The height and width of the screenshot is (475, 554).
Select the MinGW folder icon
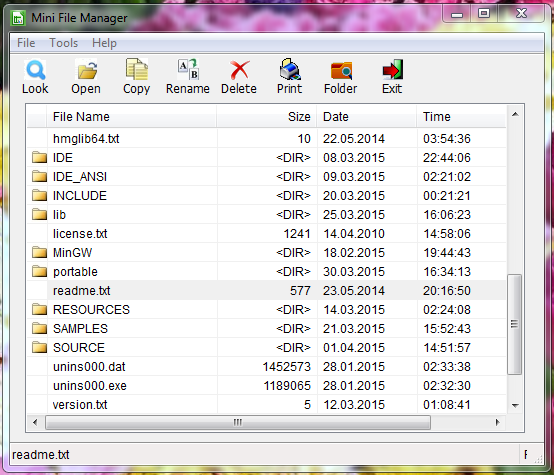[39, 253]
